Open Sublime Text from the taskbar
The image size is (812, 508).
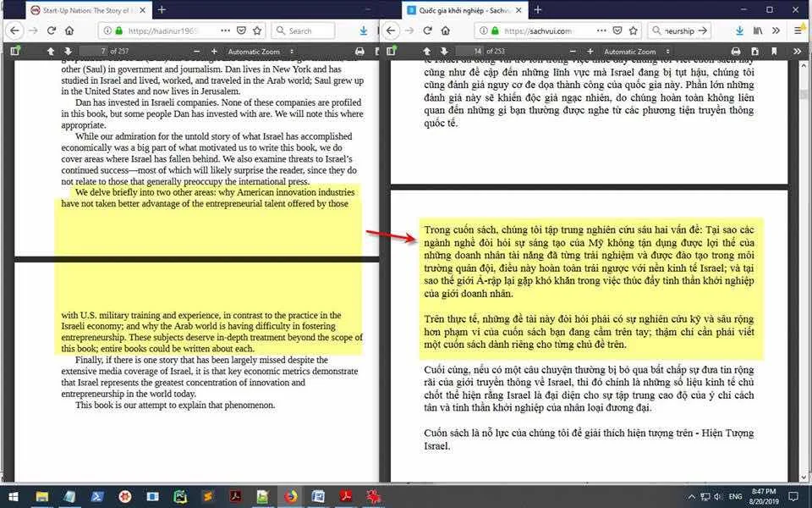pos(208,497)
